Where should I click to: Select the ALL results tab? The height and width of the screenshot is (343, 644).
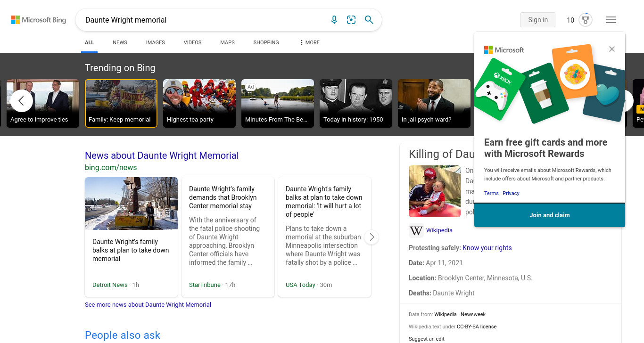coord(89,42)
